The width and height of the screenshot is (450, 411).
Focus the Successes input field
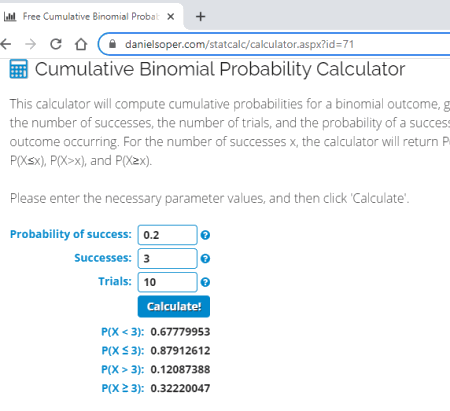[167, 258]
